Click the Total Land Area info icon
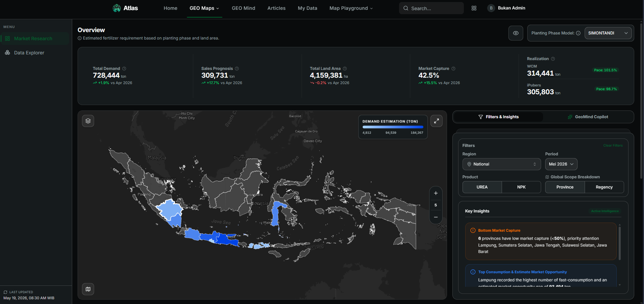 [x=345, y=69]
